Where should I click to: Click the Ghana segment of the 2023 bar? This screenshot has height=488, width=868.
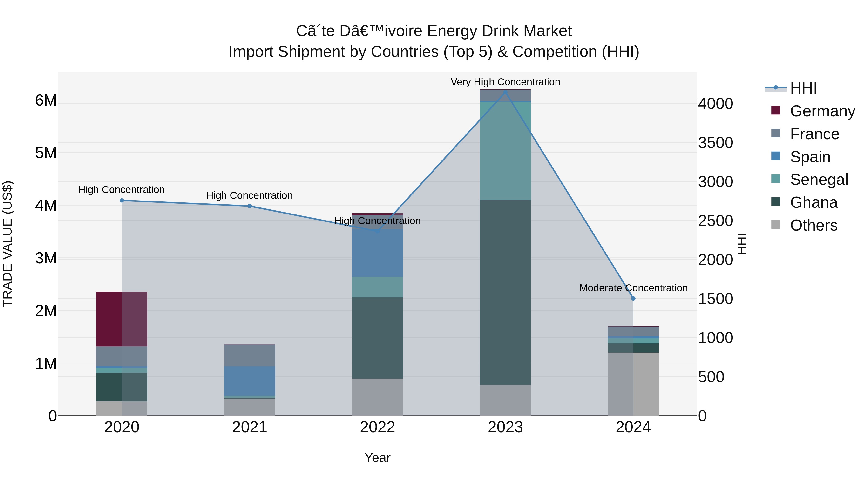(505, 292)
